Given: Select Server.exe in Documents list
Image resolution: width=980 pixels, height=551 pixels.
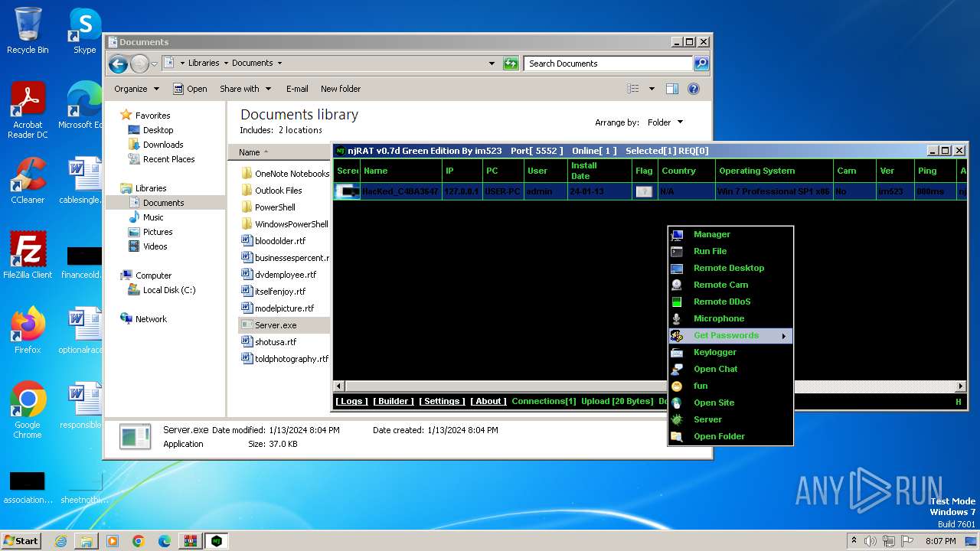Looking at the screenshot, I should coord(276,325).
